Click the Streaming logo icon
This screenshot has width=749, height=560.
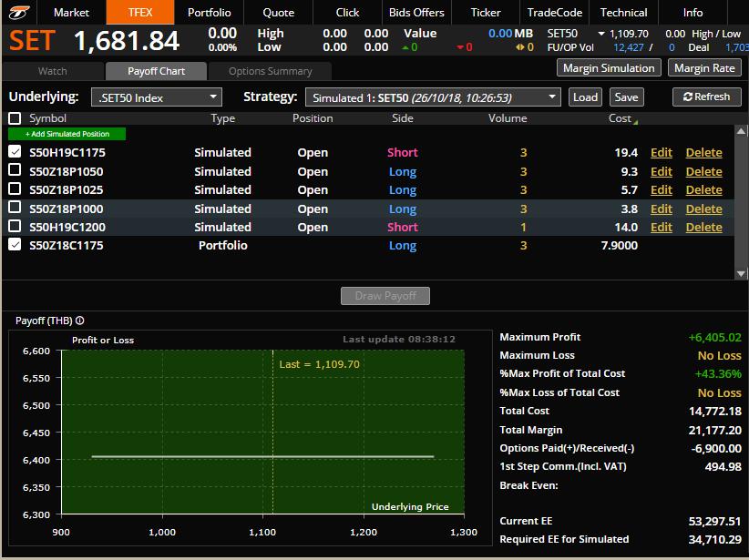(x=18, y=13)
